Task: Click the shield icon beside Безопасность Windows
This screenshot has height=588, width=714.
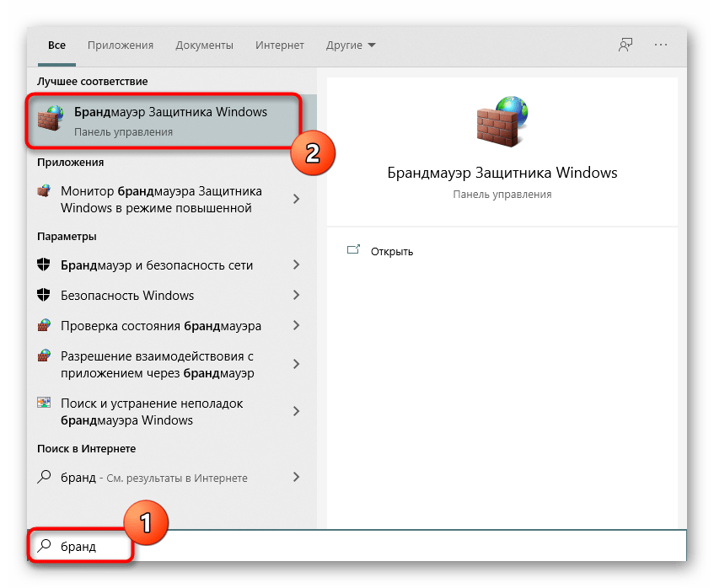Action: 45,295
